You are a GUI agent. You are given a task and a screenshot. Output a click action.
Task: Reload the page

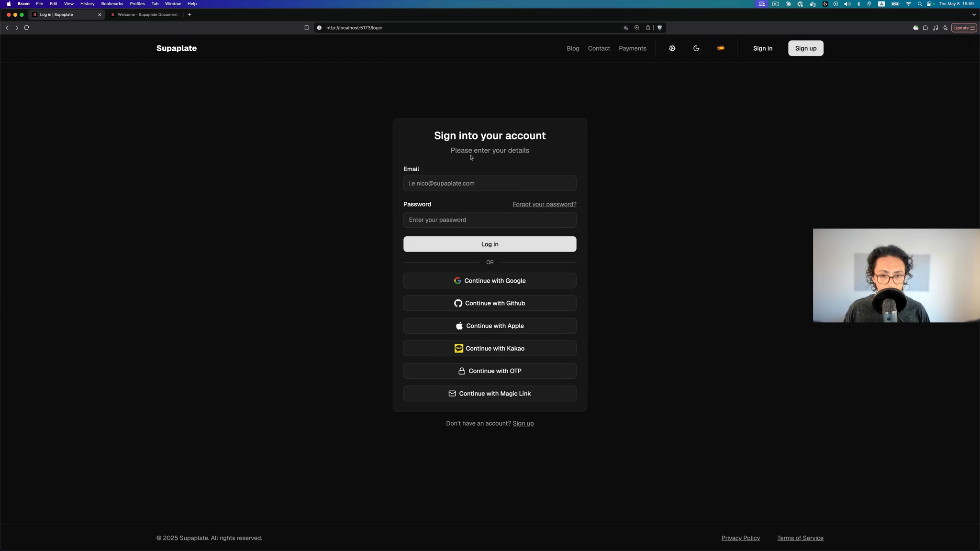tap(27, 28)
